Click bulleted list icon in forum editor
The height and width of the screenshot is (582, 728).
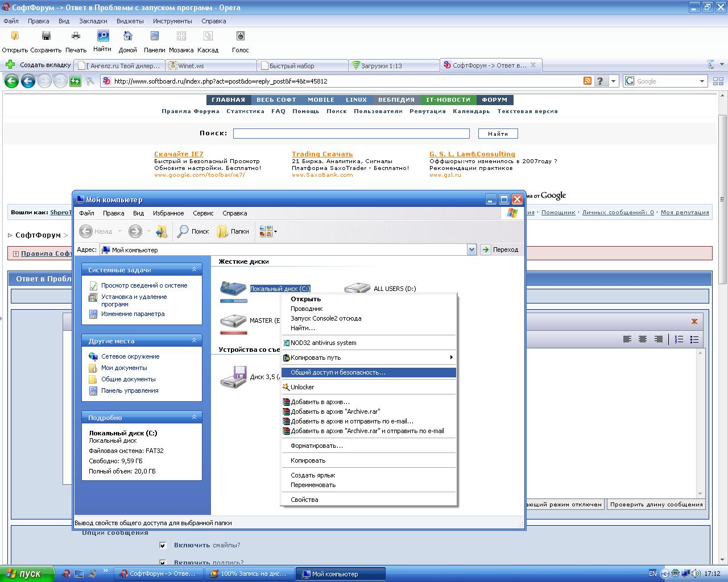click(694, 339)
